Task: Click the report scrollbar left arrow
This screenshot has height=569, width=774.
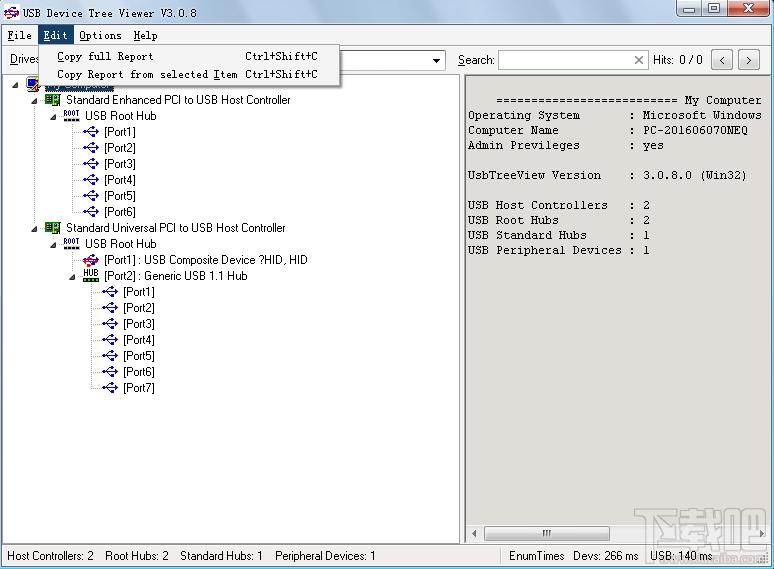Action: click(x=474, y=533)
